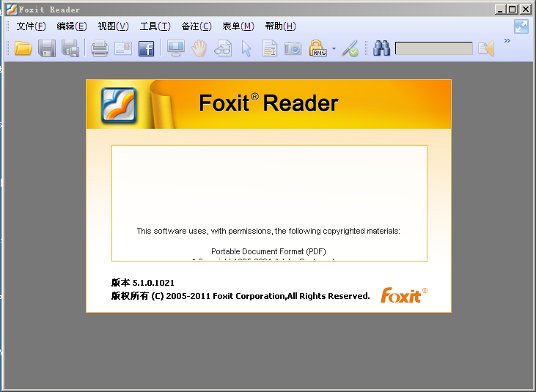Minimize the Foxit Reader window
Screen dimensions: 536x392
point(500,10)
